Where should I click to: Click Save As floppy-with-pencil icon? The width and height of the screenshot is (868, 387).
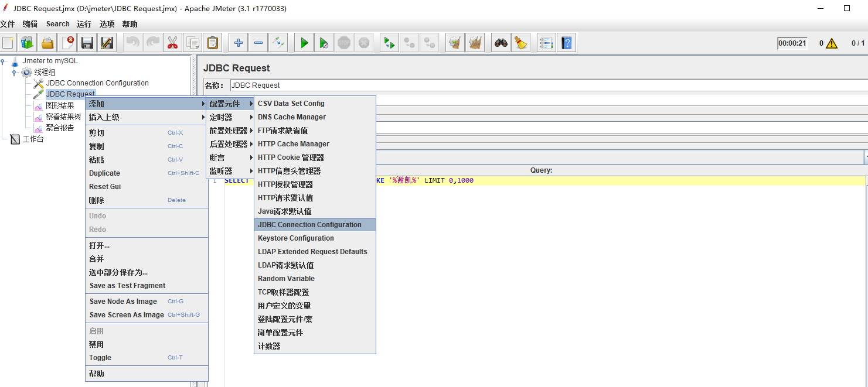[107, 43]
